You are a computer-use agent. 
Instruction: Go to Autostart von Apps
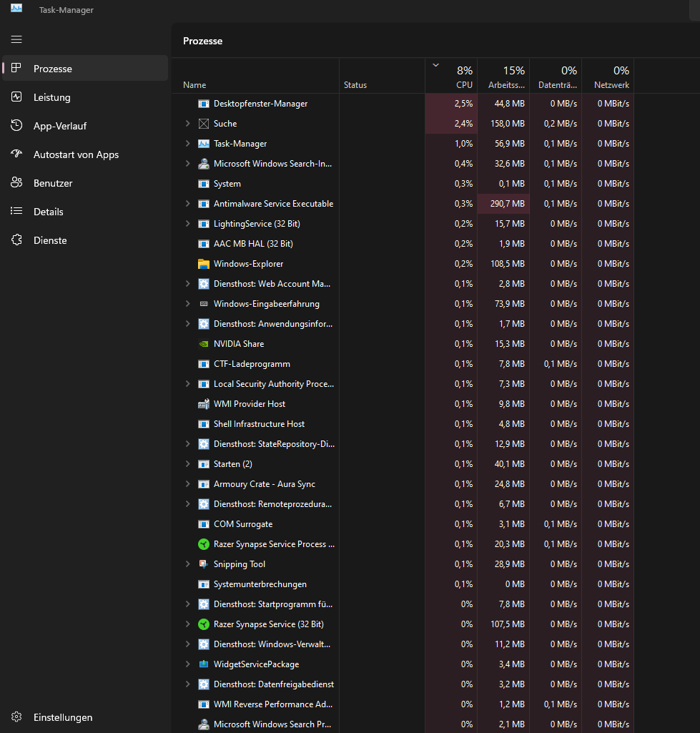tap(85, 154)
